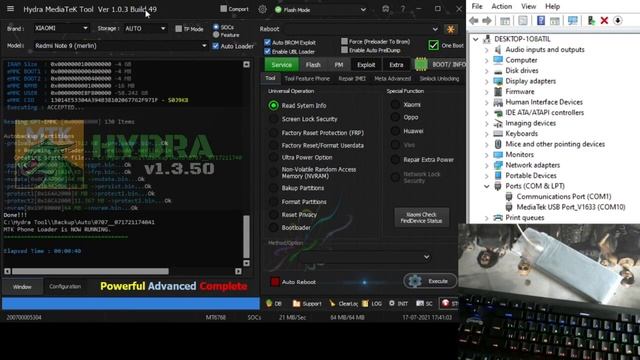This screenshot has width=640, height=360.
Task: Check Force (Preloader To Brom)
Action: coord(344,41)
